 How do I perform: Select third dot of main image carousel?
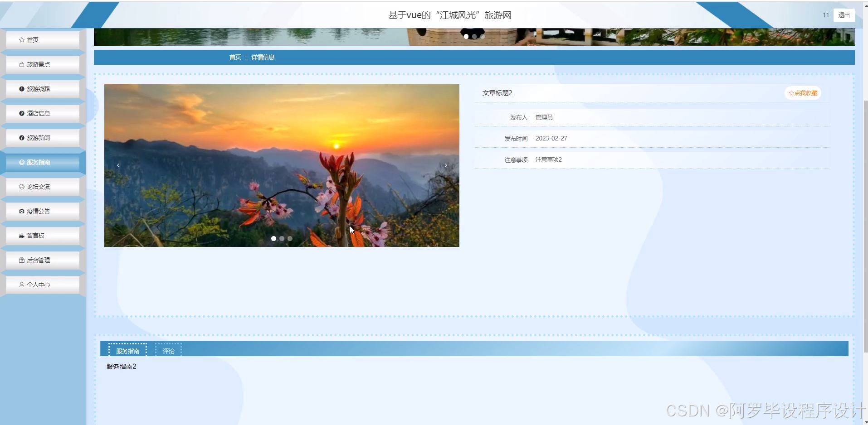coord(290,238)
